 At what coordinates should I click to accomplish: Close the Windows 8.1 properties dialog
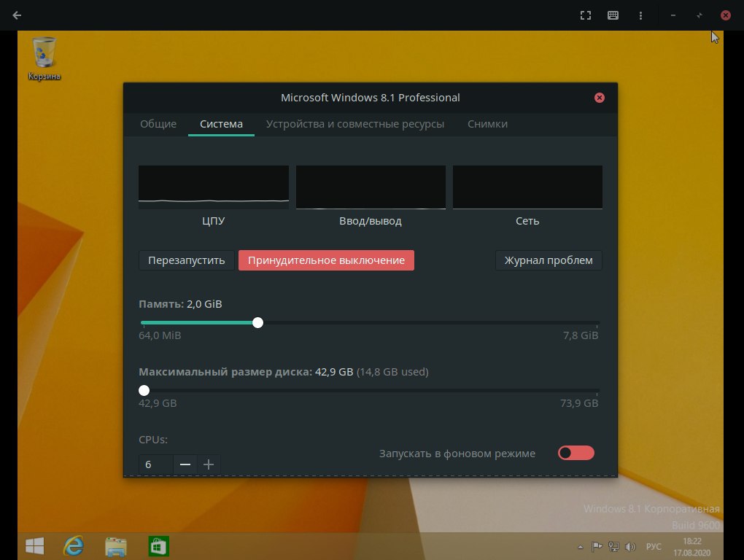600,98
